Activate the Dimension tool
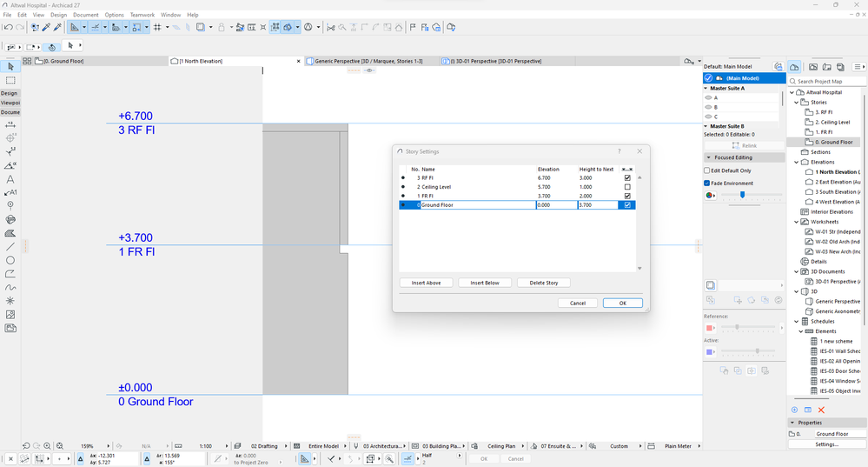The height and width of the screenshot is (467, 868). pos(10,124)
